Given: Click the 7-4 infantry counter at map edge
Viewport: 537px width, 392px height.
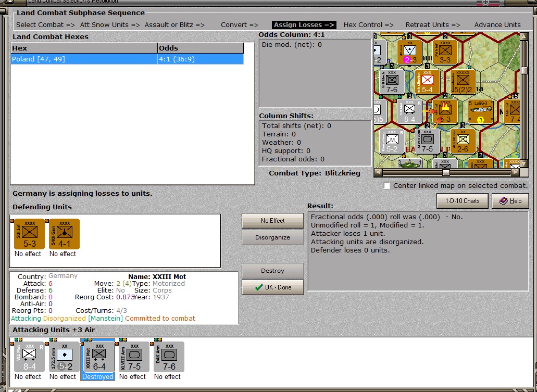Looking at the screenshot, I should click(x=513, y=112).
